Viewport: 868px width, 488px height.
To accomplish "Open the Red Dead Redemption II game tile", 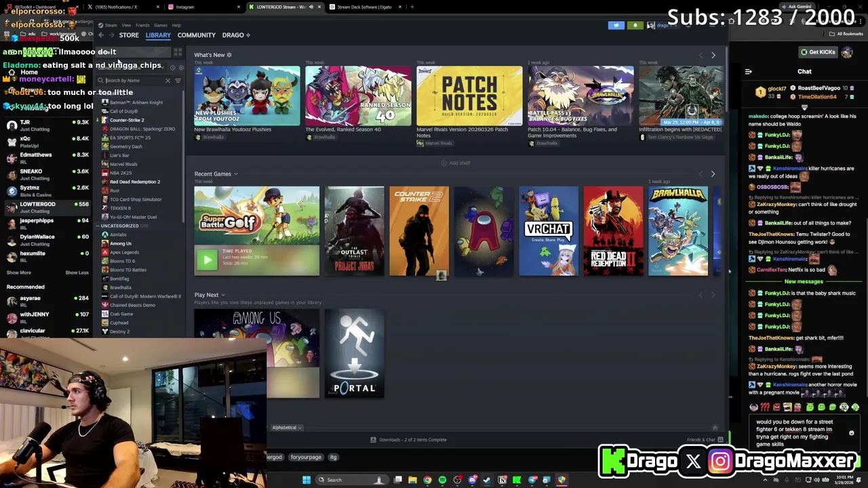I will 614,231.
